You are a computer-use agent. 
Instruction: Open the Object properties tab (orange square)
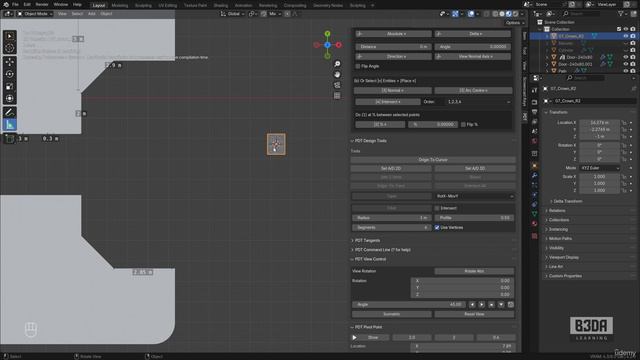point(535,166)
